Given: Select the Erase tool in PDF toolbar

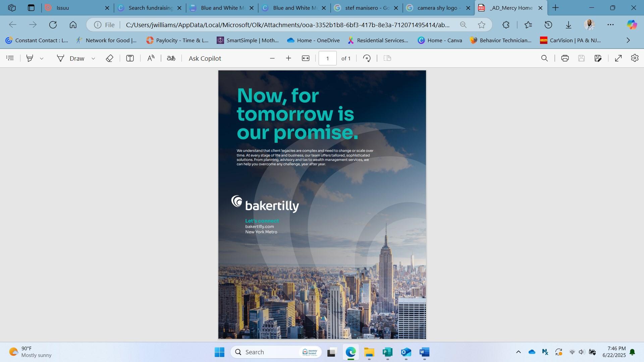Looking at the screenshot, I should (109, 58).
